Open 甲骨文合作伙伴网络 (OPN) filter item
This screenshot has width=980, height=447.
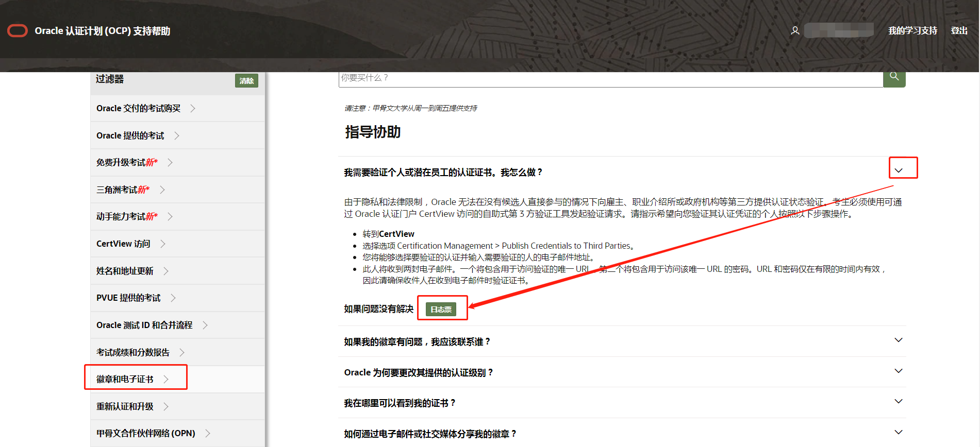tap(177, 433)
